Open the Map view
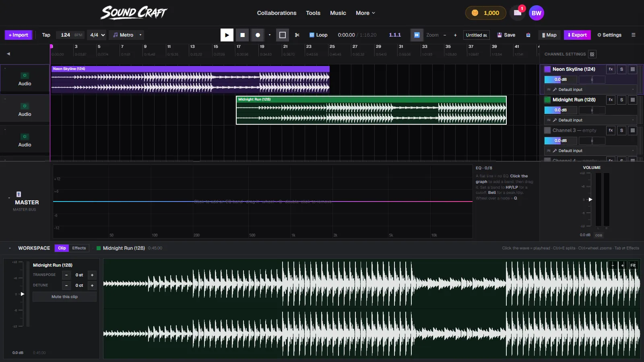 click(549, 35)
